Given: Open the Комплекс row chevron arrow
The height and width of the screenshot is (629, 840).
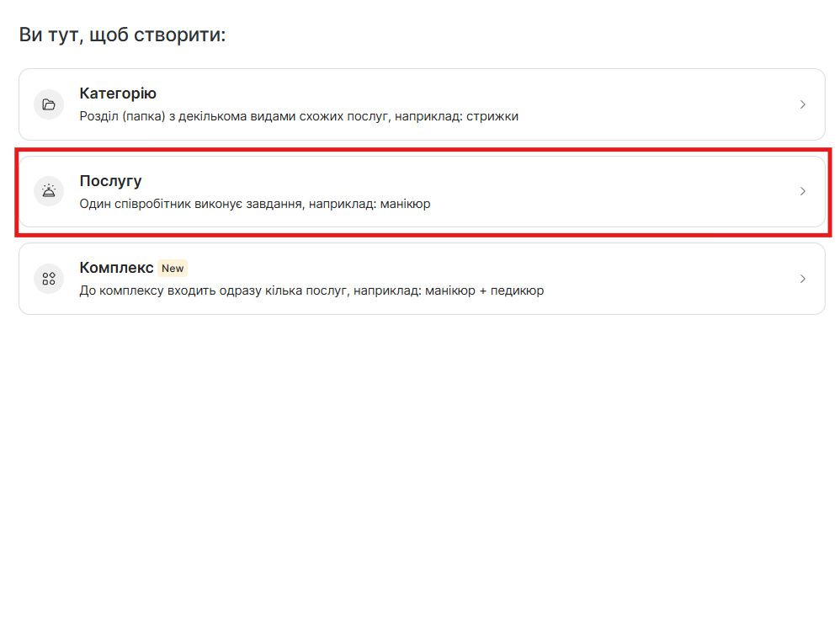Looking at the screenshot, I should (802, 279).
